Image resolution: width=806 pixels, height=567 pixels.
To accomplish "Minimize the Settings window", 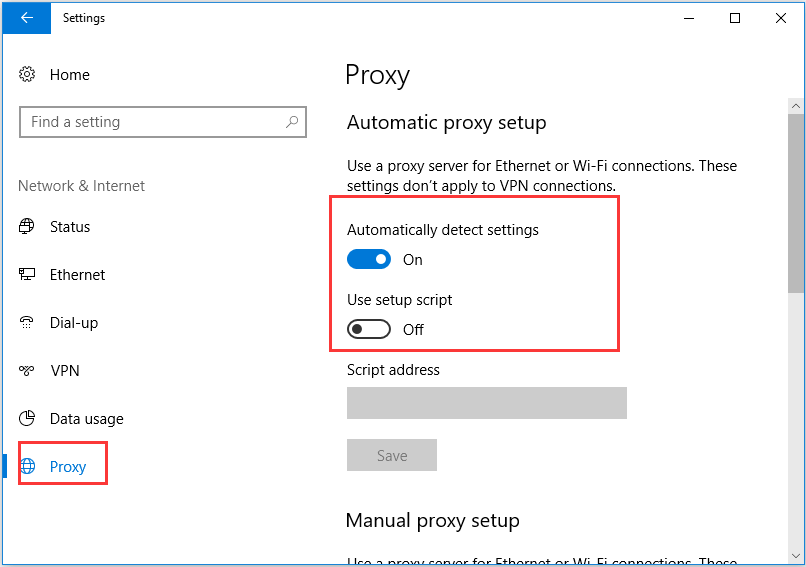I will 689,18.
